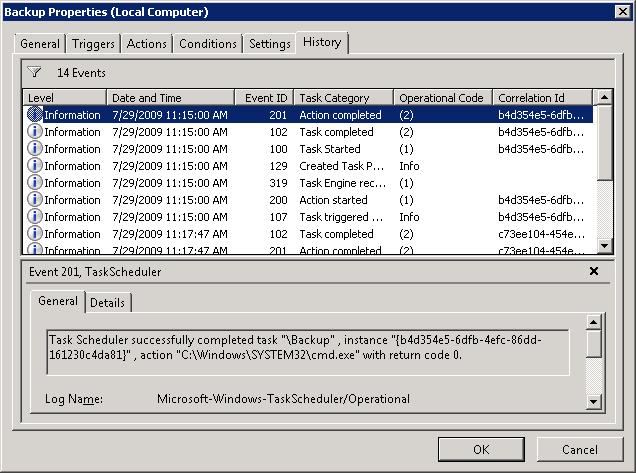Viewport: 636px width, 473px height.
Task: Go to the Conditions tab
Action: pyautogui.click(x=208, y=44)
